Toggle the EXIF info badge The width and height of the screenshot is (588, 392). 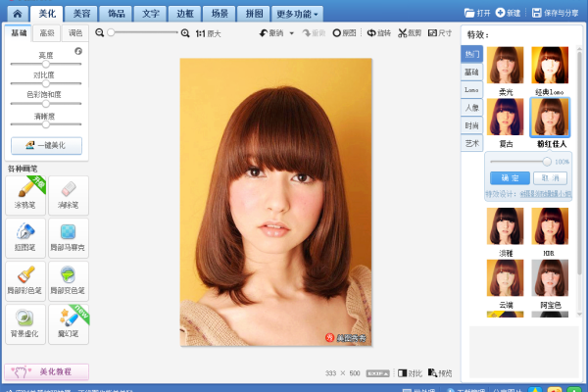(x=378, y=373)
